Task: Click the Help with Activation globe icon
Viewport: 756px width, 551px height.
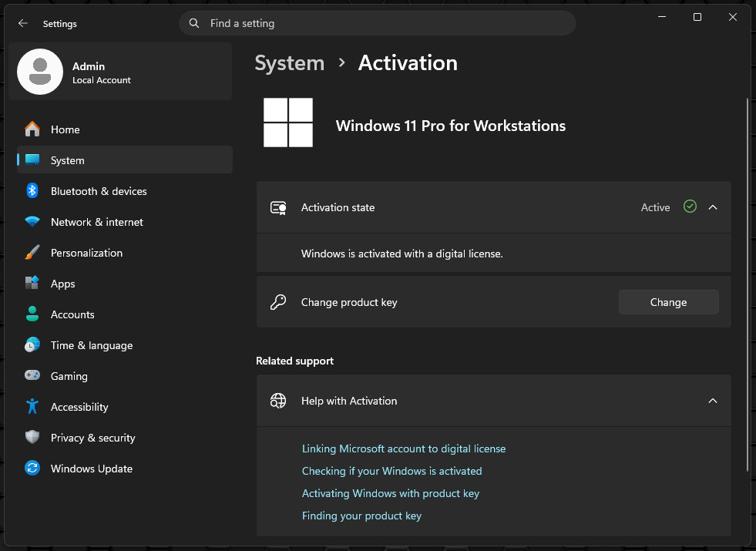Action: click(x=278, y=401)
